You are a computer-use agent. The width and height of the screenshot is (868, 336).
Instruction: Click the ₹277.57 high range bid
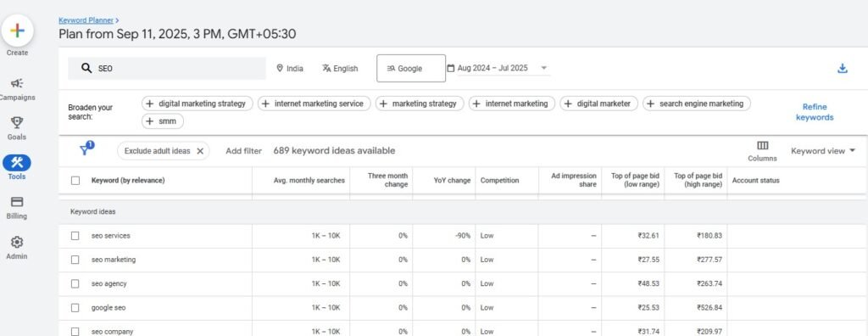tap(709, 260)
